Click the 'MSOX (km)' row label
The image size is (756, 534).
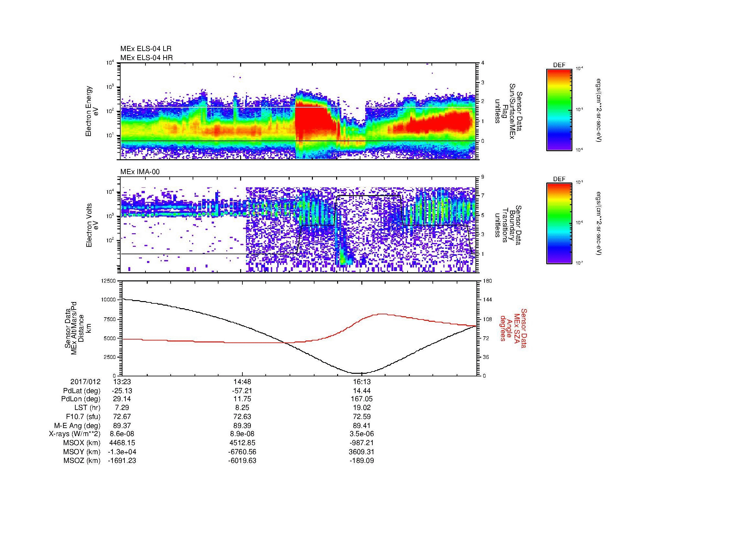tap(82, 443)
